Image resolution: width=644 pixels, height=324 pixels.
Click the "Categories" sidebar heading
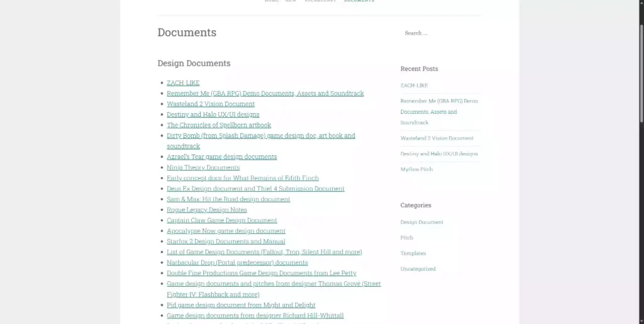416,205
